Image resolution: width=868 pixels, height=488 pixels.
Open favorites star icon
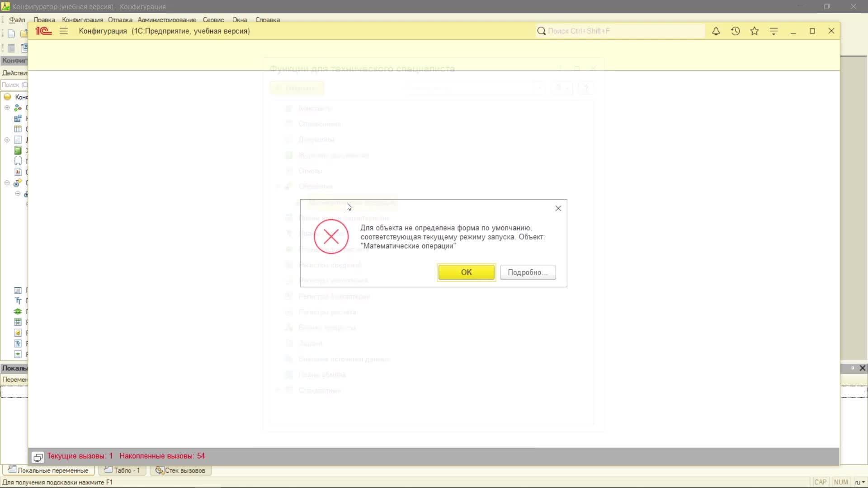(754, 31)
